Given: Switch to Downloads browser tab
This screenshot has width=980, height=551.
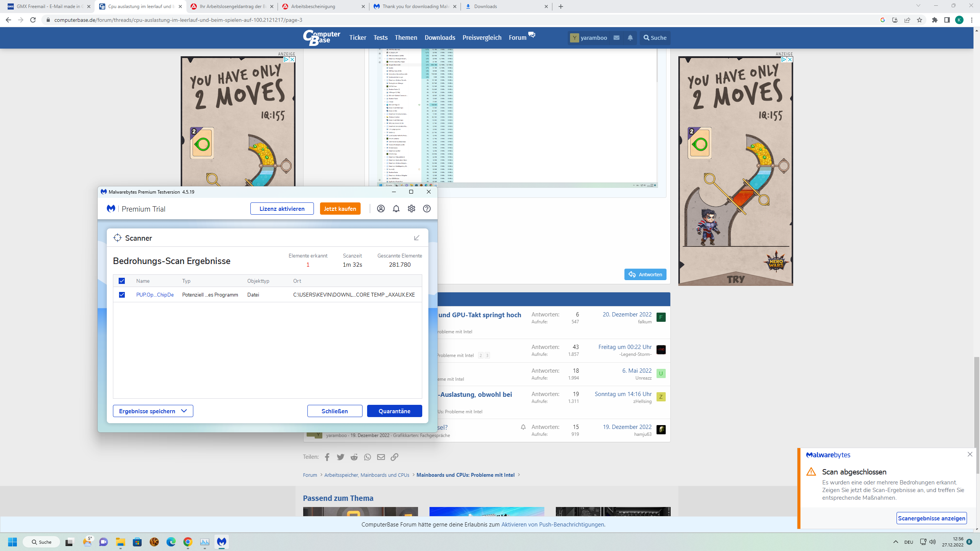Looking at the screenshot, I should (507, 7).
